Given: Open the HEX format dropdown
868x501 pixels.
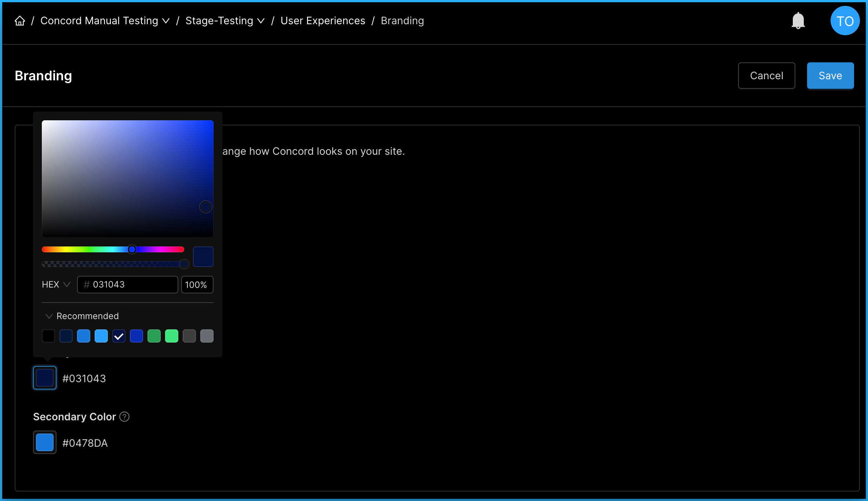Looking at the screenshot, I should 55,285.
